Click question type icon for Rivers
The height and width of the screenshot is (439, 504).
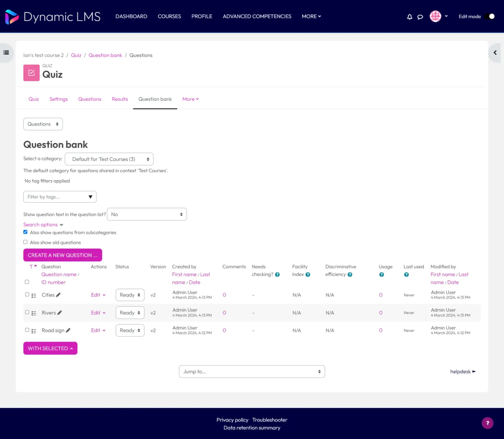(34, 314)
